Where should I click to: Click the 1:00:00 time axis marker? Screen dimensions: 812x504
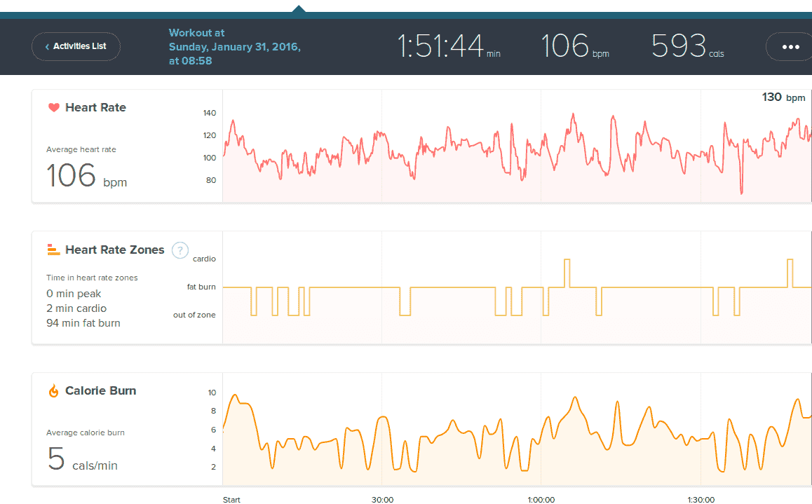coord(541,500)
